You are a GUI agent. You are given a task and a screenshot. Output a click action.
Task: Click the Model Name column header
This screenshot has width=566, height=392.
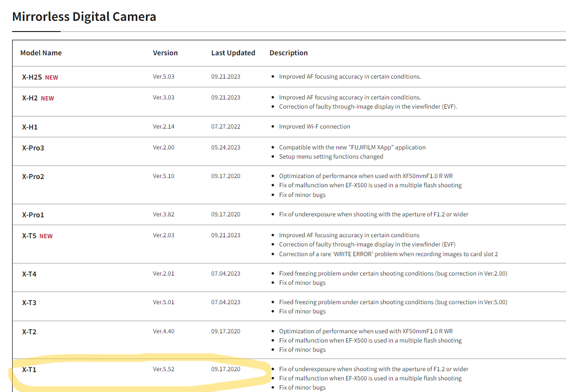[41, 53]
